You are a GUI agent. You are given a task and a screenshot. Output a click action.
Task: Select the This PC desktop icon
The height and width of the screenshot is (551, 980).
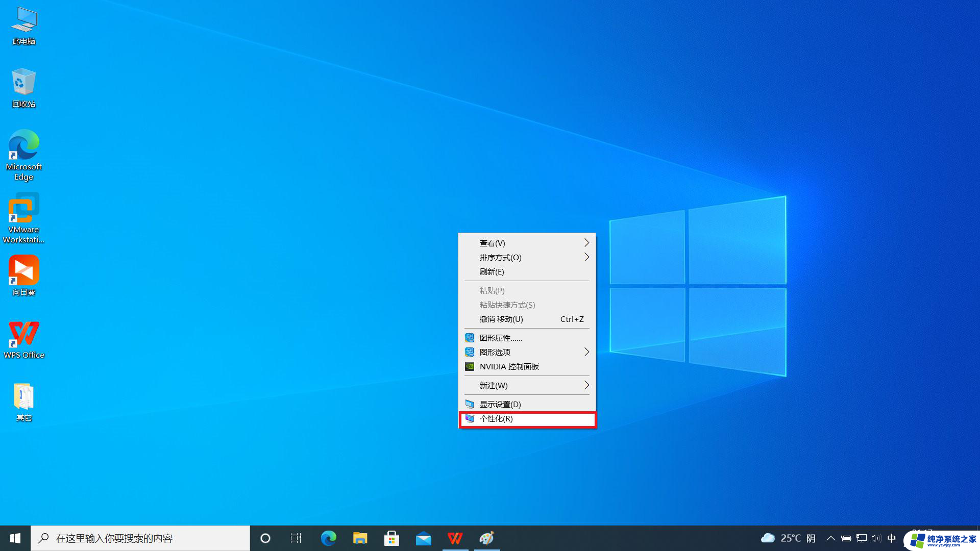(x=24, y=26)
